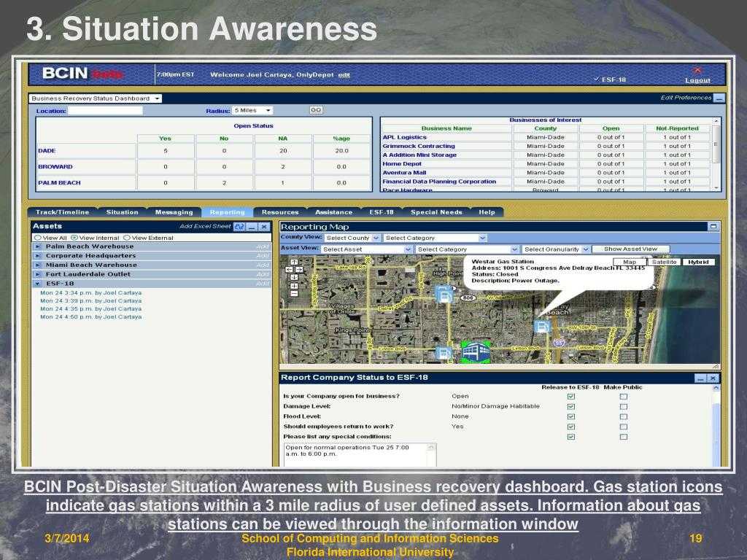Pan the reporting map up
Viewport: 747px width, 560px height.
(x=294, y=262)
